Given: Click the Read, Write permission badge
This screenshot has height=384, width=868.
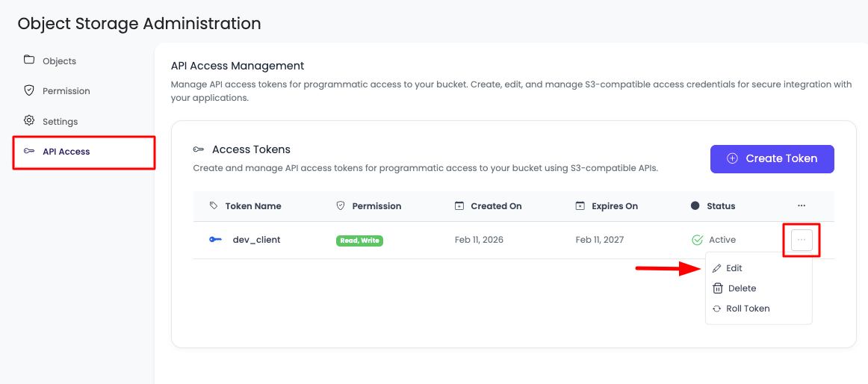Looking at the screenshot, I should (x=359, y=241).
